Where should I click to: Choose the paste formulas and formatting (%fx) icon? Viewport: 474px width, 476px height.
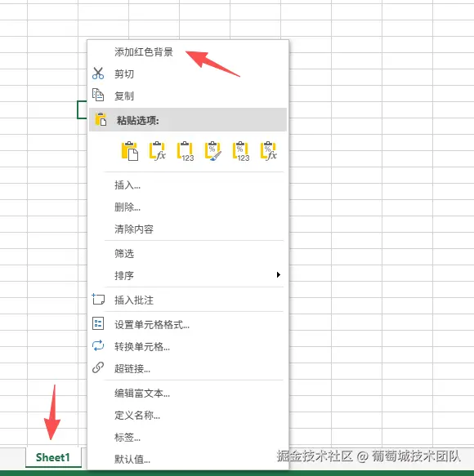coord(269,151)
